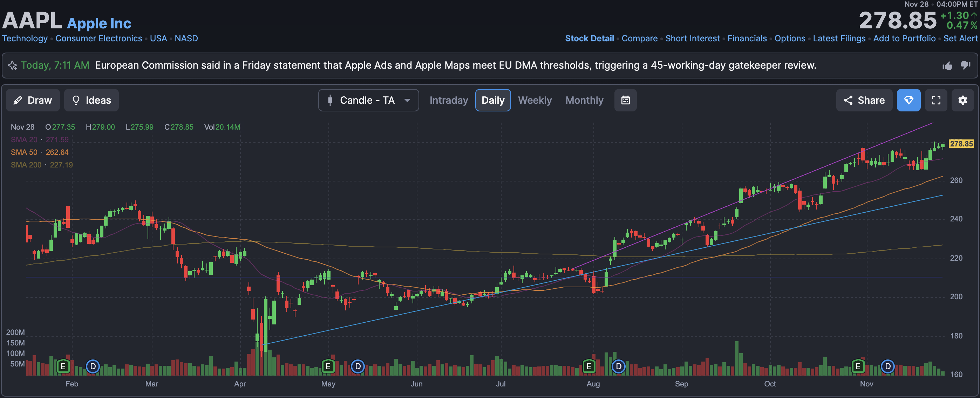980x398 pixels.
Task: Open the Ideas lightbulb button
Action: point(91,100)
